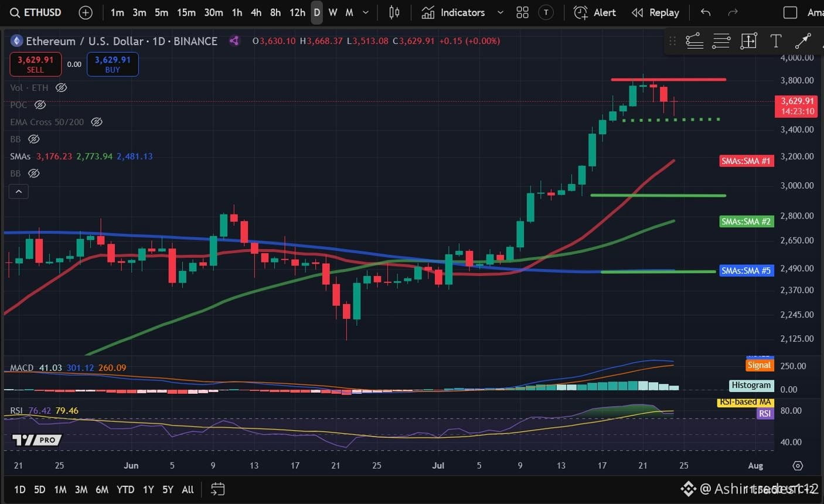Open the four-squares indicator templates icon
824x504 pixels.
tap(522, 12)
